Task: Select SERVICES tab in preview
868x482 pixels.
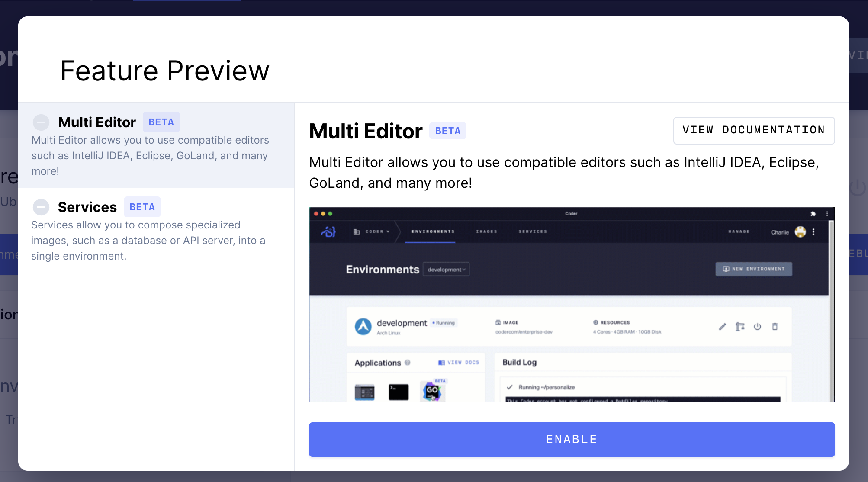Action: (533, 231)
